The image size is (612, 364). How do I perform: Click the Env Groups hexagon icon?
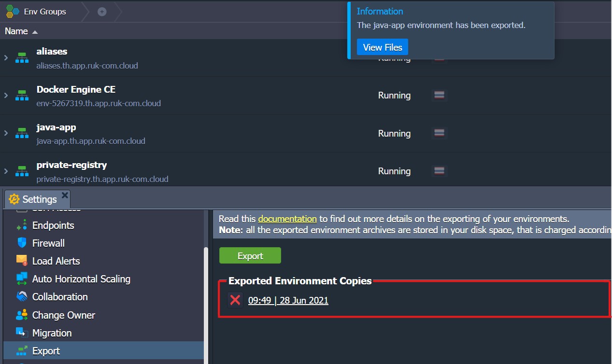coord(13,11)
